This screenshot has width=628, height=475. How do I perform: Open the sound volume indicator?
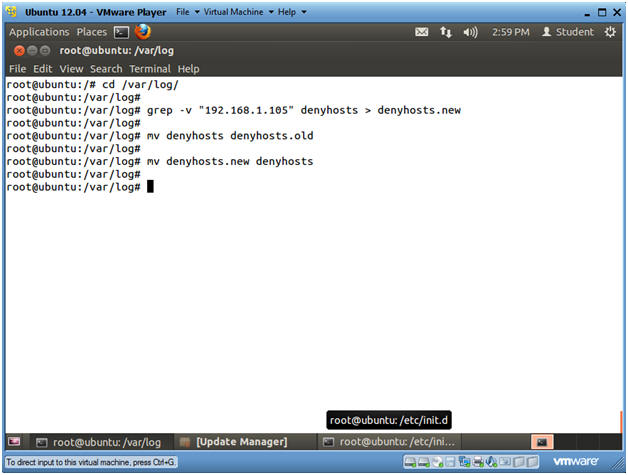(471, 32)
